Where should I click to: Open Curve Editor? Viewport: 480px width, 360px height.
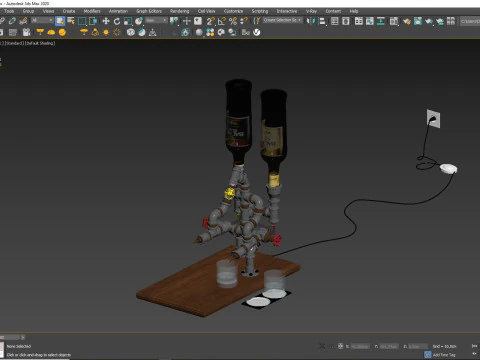[370, 21]
